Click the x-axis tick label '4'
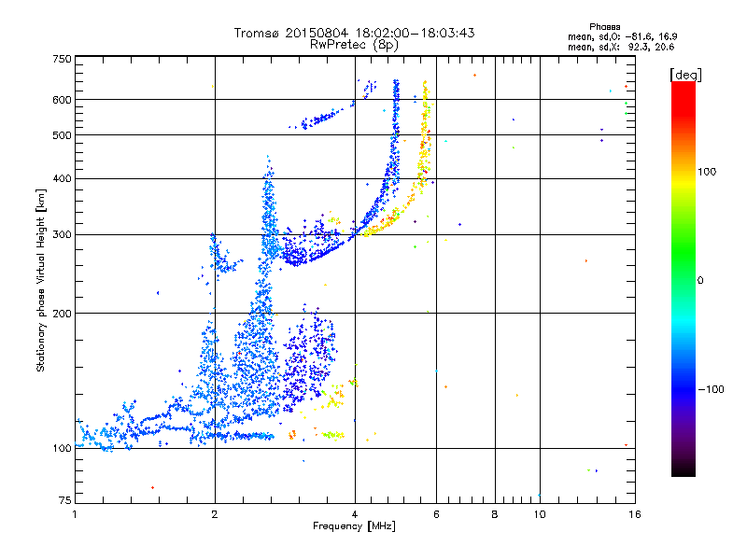Viewport: 747px width, 560px height. pos(355,514)
